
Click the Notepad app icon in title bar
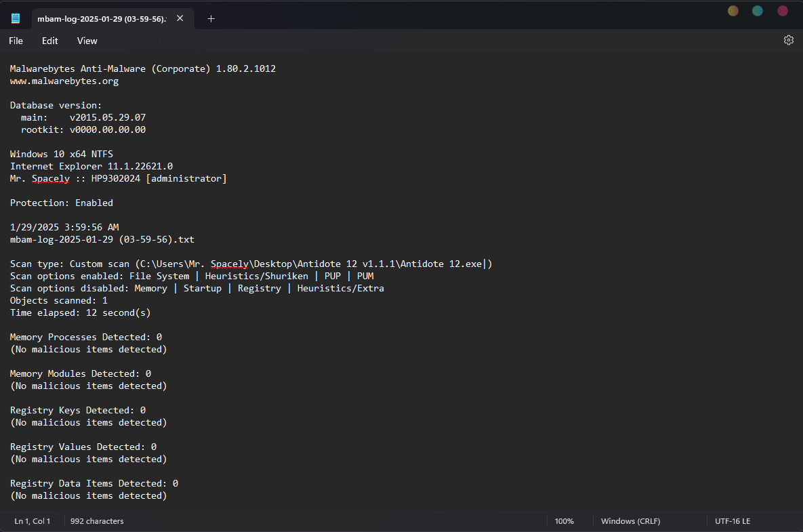point(16,18)
